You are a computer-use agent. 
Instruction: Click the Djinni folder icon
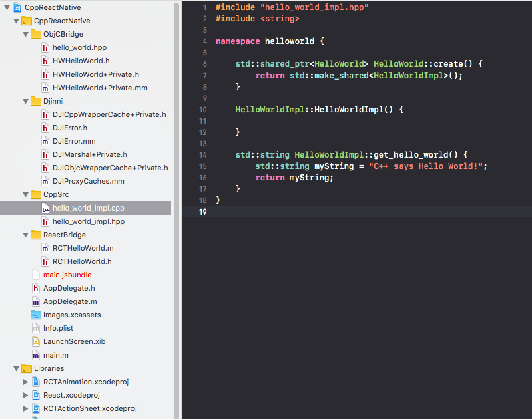36,101
